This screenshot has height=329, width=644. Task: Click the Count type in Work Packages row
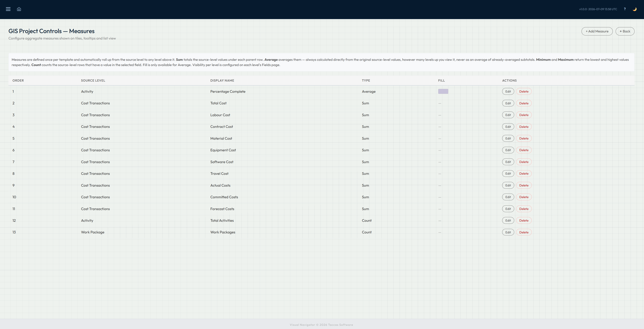pyautogui.click(x=367, y=232)
